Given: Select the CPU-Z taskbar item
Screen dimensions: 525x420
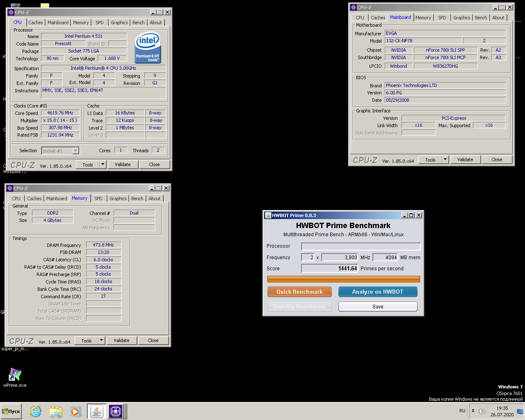Looking at the screenshot, I should coord(115,411).
